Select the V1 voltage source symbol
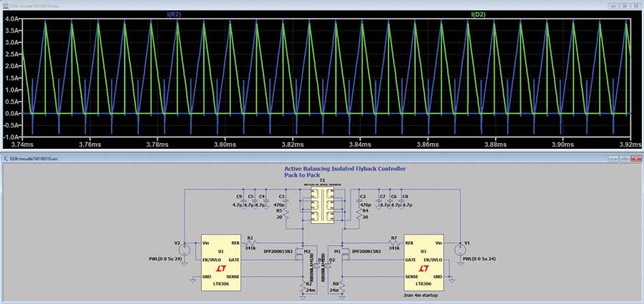This screenshot has height=304, width=644. [x=460, y=250]
